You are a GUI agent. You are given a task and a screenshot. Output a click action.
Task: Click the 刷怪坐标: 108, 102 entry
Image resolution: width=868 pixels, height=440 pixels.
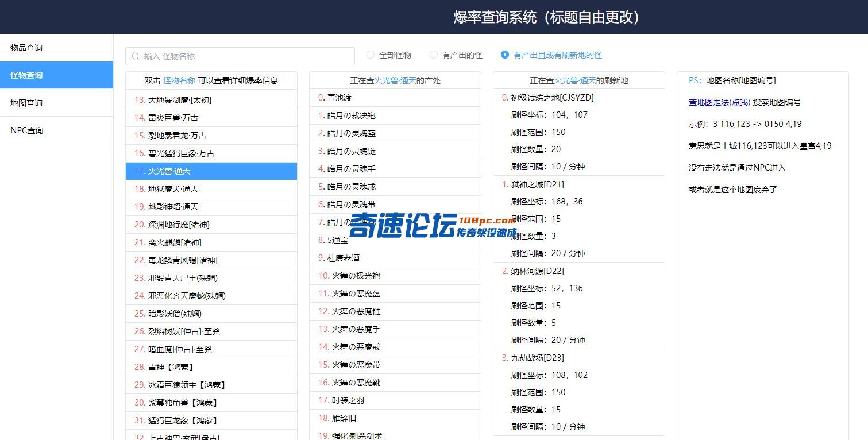pyautogui.click(x=549, y=375)
